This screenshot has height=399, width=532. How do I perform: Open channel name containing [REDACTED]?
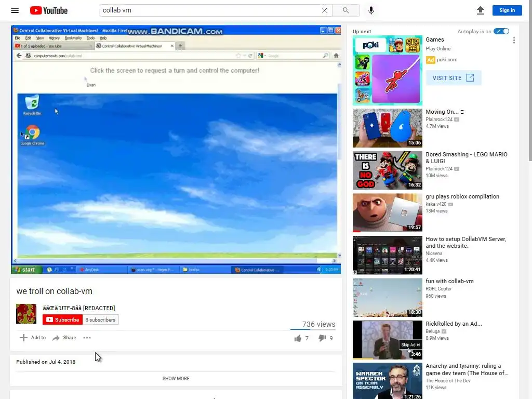pos(79,308)
